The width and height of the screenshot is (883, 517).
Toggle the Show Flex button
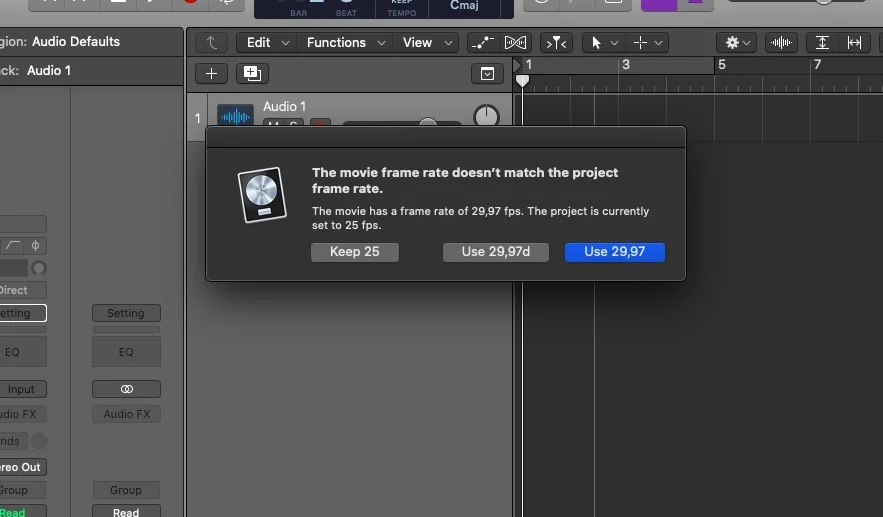515,43
